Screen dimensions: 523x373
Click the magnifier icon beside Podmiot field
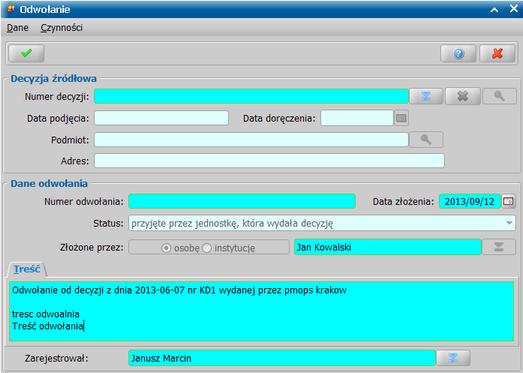tap(426, 139)
